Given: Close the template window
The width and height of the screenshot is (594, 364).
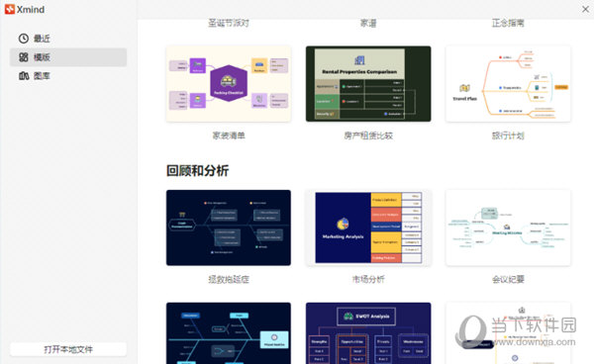Looking at the screenshot, I should pos(585,9).
